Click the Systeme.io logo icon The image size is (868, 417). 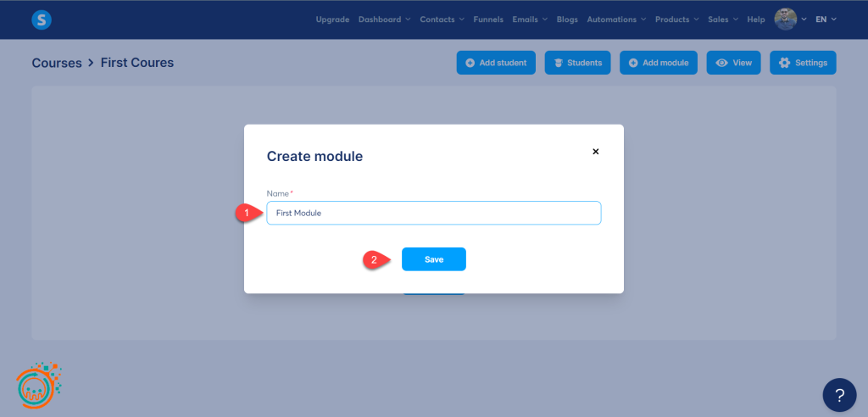(41, 19)
